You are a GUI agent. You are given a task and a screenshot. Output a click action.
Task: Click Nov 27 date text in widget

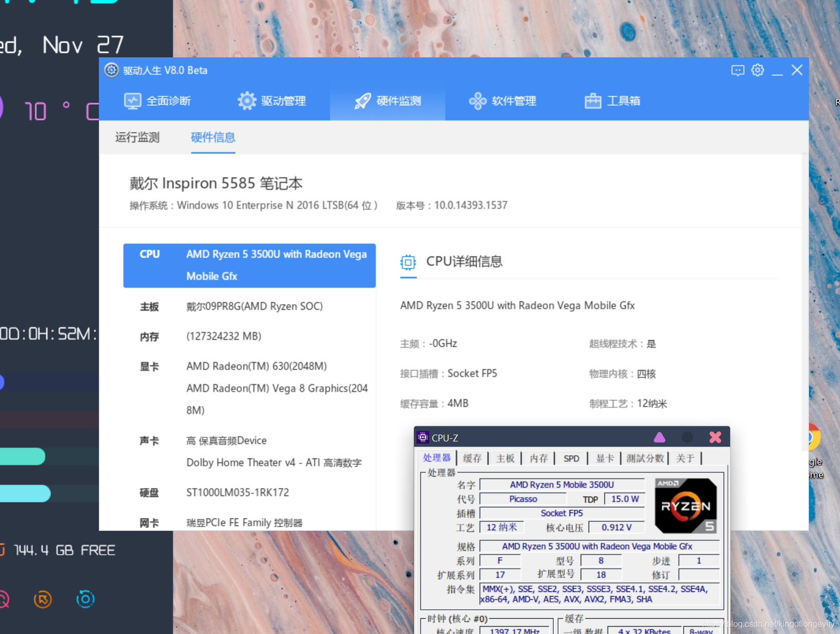tap(83, 45)
